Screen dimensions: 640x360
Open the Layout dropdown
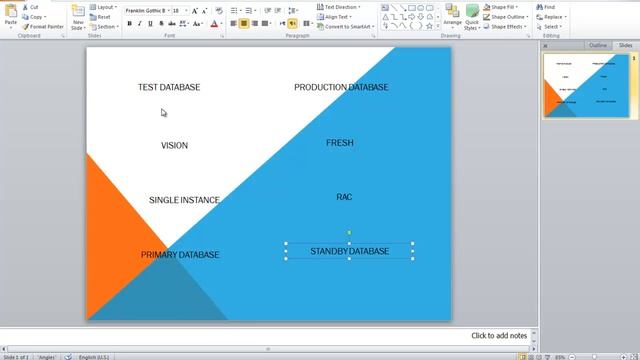point(103,7)
